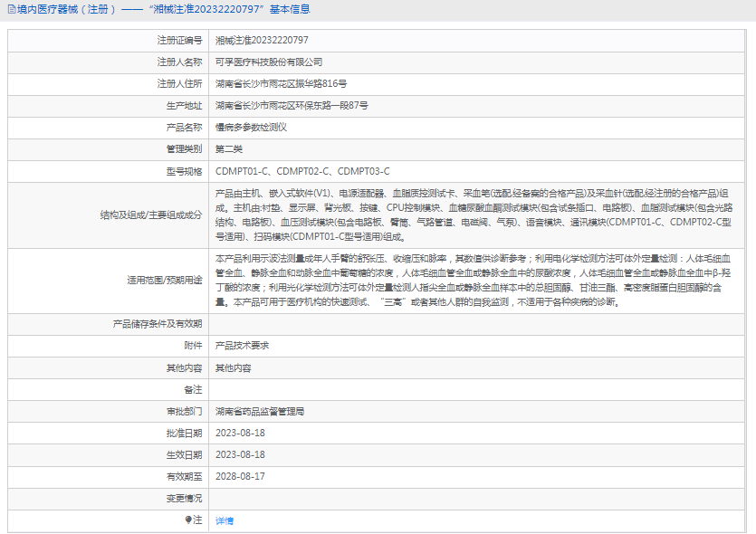This screenshot has height=534, width=756.
Task: Open the 其他内容 value link
Action: [234, 368]
